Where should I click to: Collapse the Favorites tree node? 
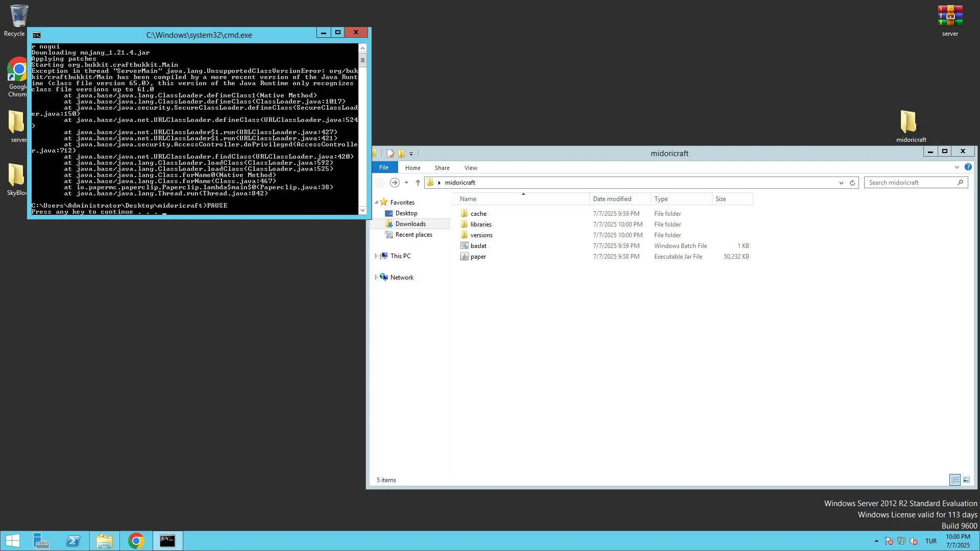(x=377, y=203)
